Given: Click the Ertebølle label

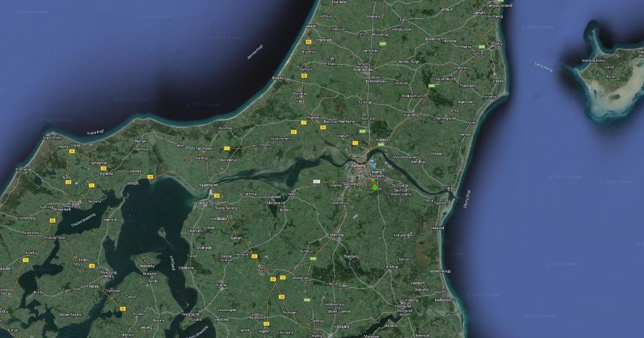Looking at the screenshot, I should tap(186, 267).
